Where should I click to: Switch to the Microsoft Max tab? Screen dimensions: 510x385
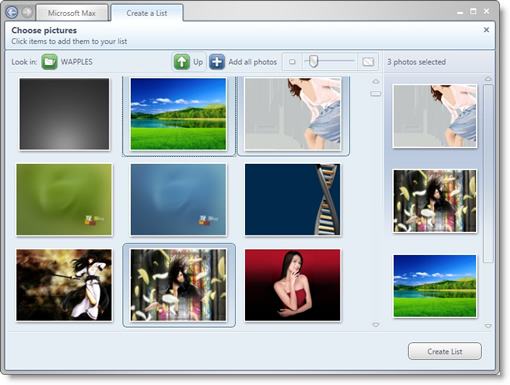click(x=72, y=13)
